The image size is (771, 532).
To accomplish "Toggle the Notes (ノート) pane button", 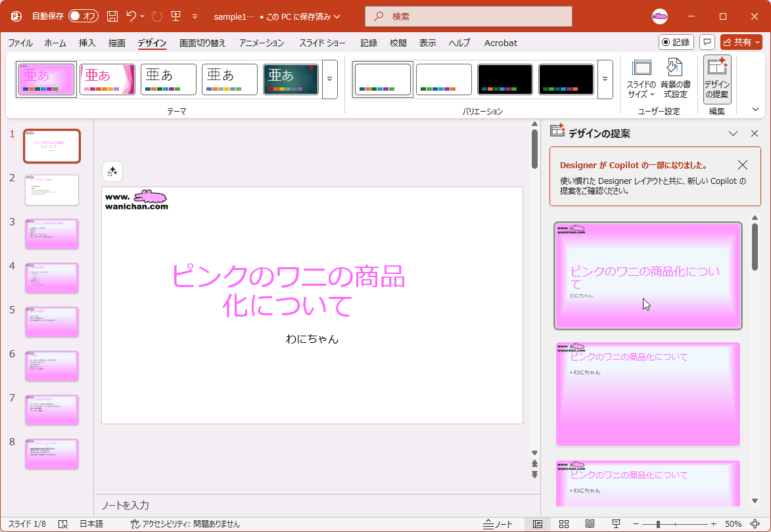I will (498, 524).
